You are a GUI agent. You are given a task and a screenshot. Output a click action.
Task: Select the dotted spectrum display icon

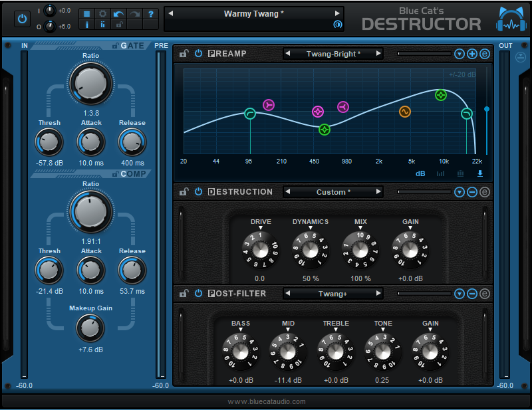click(x=460, y=173)
